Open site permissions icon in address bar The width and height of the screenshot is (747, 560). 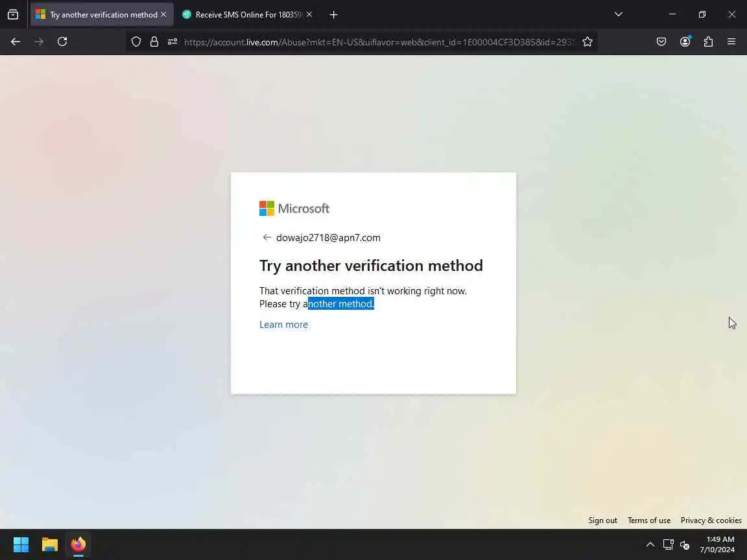click(172, 42)
